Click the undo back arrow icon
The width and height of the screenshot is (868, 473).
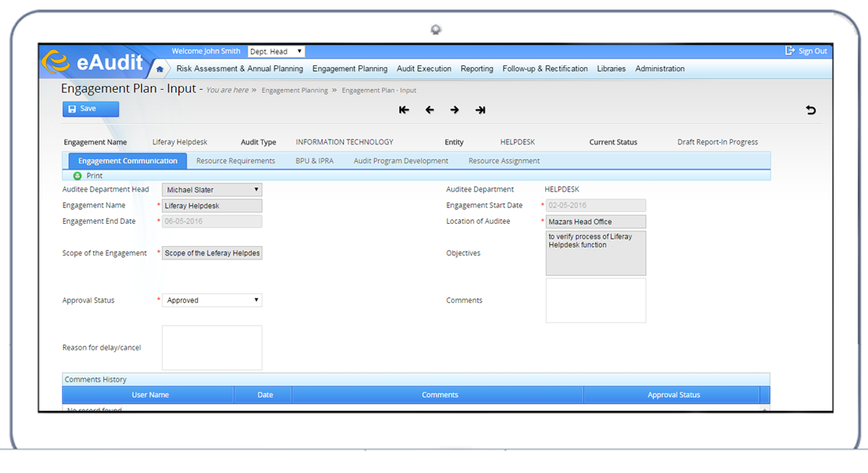click(x=810, y=110)
